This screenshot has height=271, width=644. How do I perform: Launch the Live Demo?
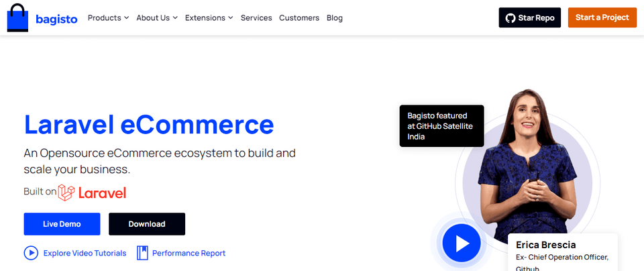(62, 224)
